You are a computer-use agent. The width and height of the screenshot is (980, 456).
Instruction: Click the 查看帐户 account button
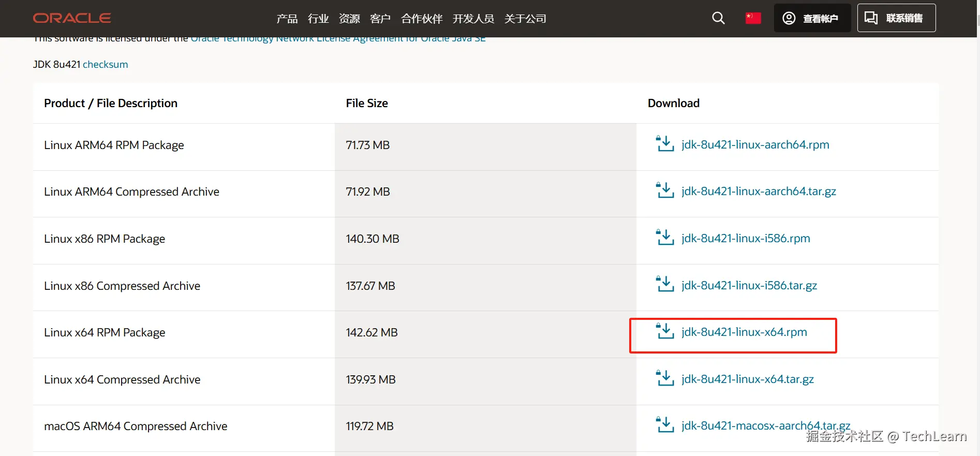(x=812, y=18)
